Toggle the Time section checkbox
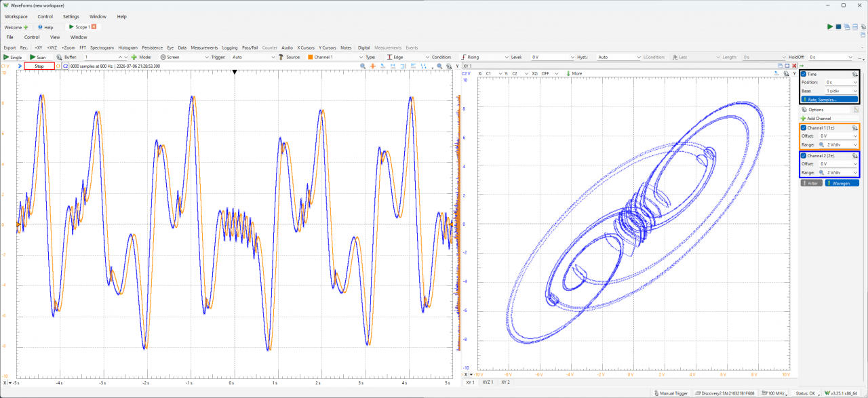This screenshot has width=868, height=398. point(804,74)
